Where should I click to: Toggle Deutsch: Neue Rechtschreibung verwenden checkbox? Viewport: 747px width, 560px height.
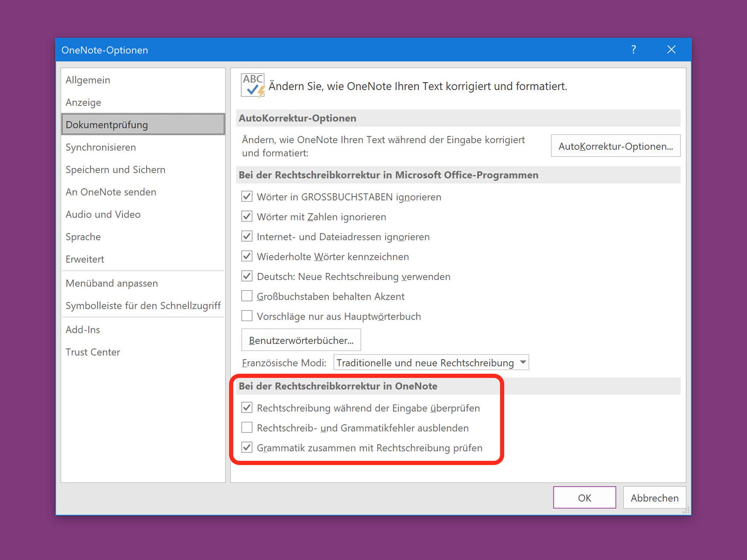pyautogui.click(x=247, y=276)
